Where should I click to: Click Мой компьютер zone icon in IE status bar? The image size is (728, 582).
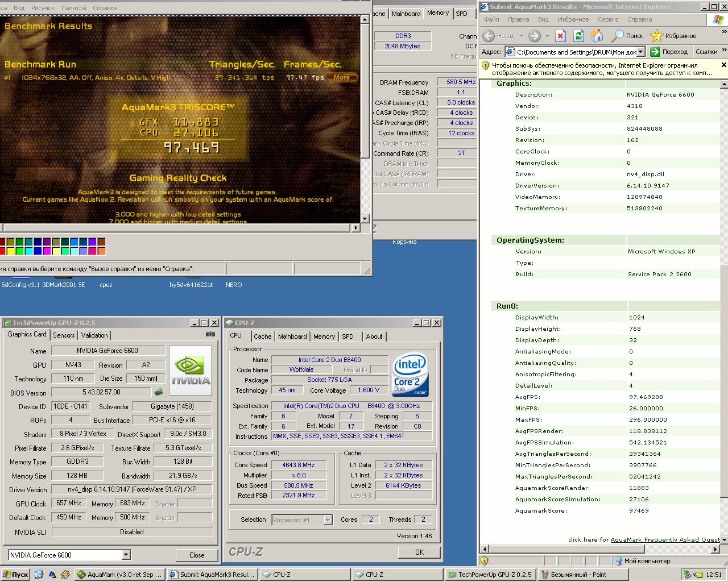coord(618,561)
